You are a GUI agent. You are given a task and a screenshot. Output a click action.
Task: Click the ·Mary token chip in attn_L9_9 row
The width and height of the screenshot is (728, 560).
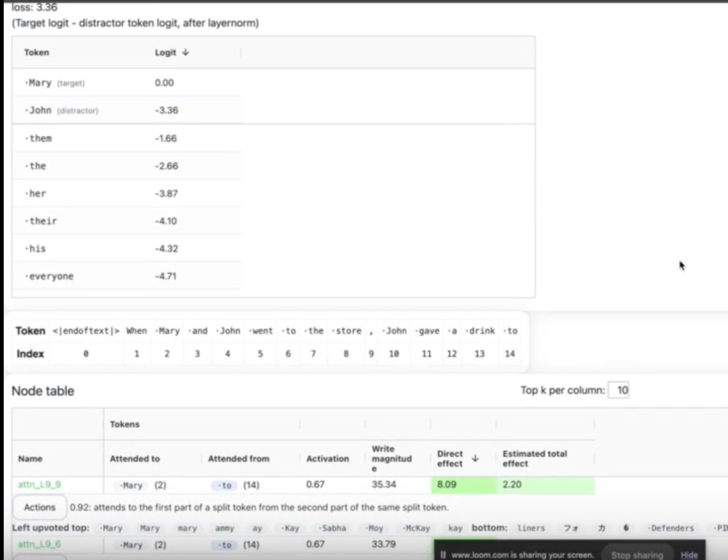132,485
